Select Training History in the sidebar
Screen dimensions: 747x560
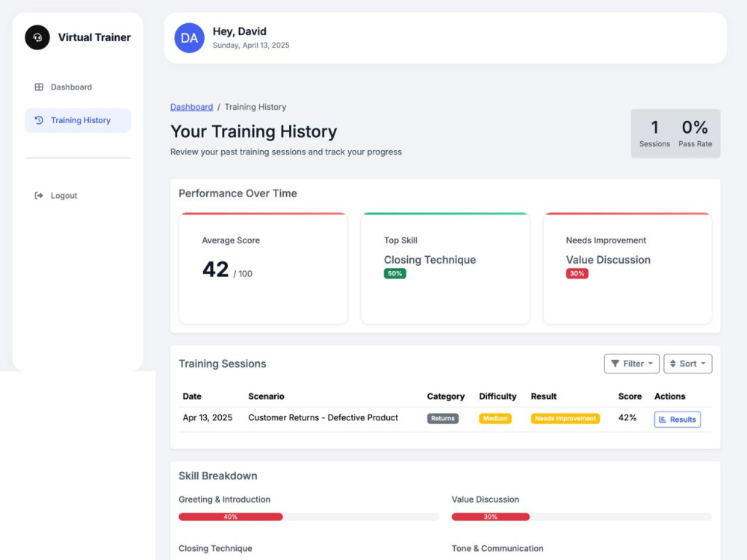pos(78,120)
